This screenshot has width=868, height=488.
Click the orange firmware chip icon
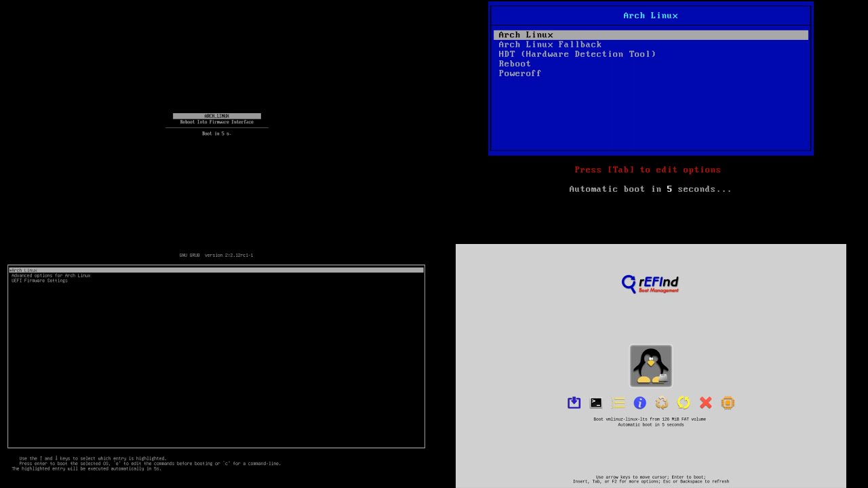tap(728, 403)
